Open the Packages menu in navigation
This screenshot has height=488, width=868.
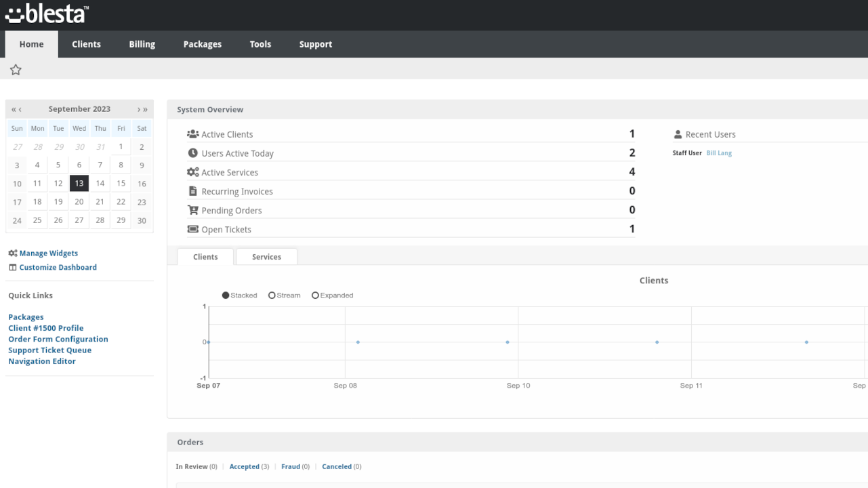tap(202, 44)
